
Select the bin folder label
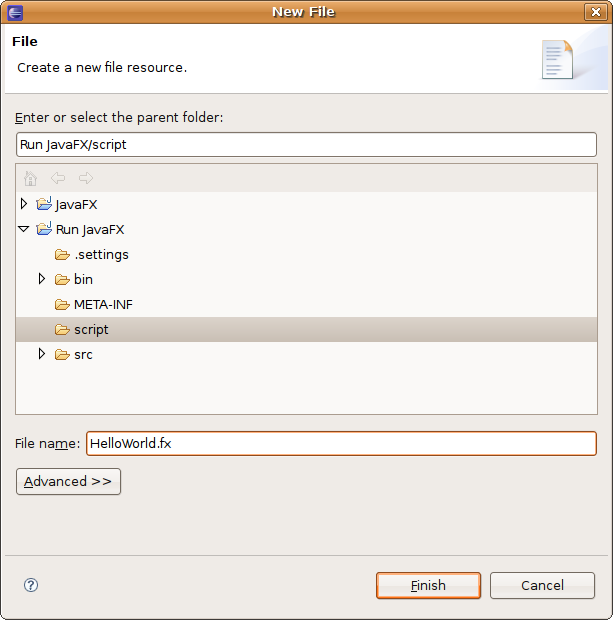(x=83, y=279)
